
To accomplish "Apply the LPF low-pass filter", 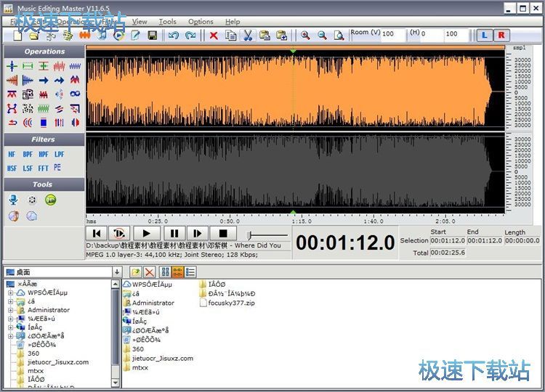I will (x=59, y=155).
